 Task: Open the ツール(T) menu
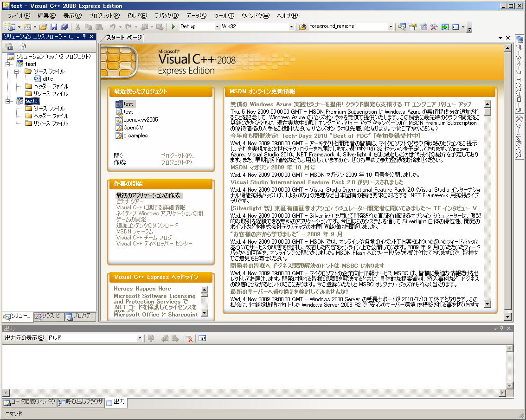[224, 16]
